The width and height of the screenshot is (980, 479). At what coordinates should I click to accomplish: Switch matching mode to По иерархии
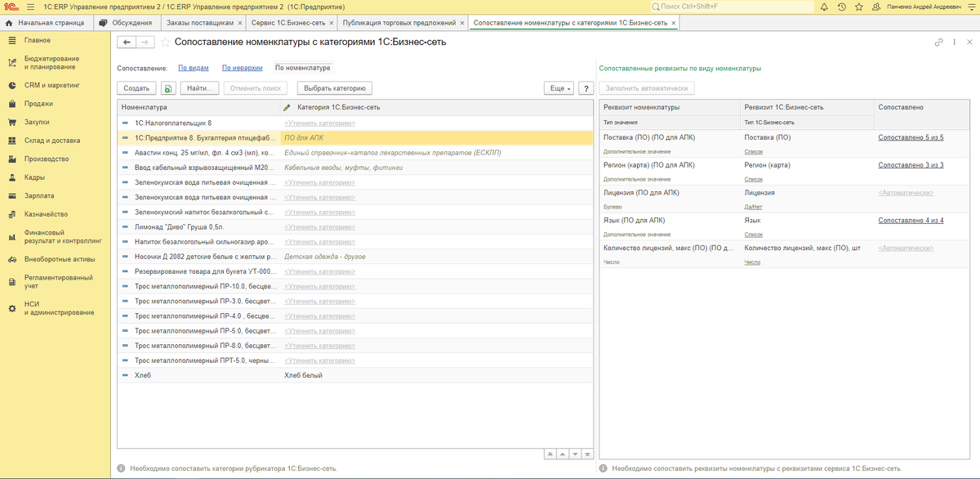pos(241,68)
